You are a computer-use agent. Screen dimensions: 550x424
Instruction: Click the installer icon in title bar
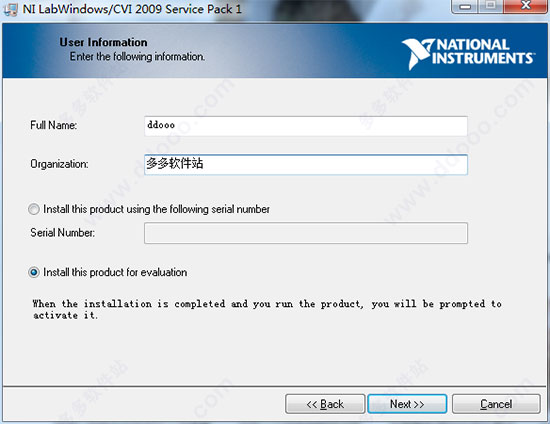[x=11, y=9]
